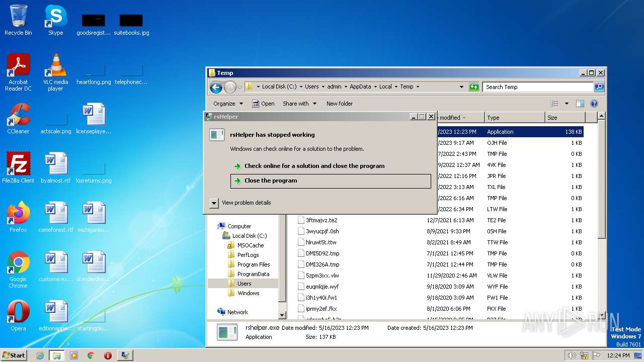Click search magnifier in Search Temp box
This screenshot has height=362, width=644.
point(599,87)
